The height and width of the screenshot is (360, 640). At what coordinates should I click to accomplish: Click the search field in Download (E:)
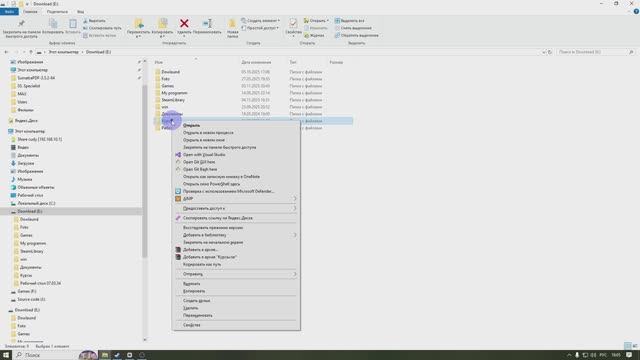(596, 52)
